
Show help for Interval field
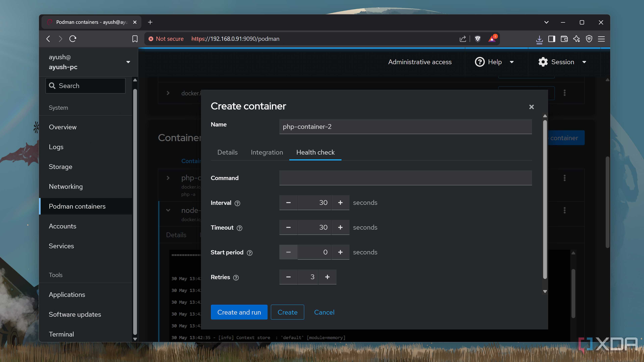(x=237, y=203)
